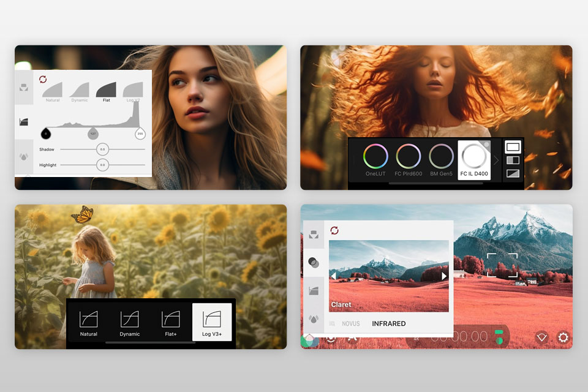Screen dimensions: 588x392
Task: Click the Highlight slider knob
Action: (x=102, y=165)
